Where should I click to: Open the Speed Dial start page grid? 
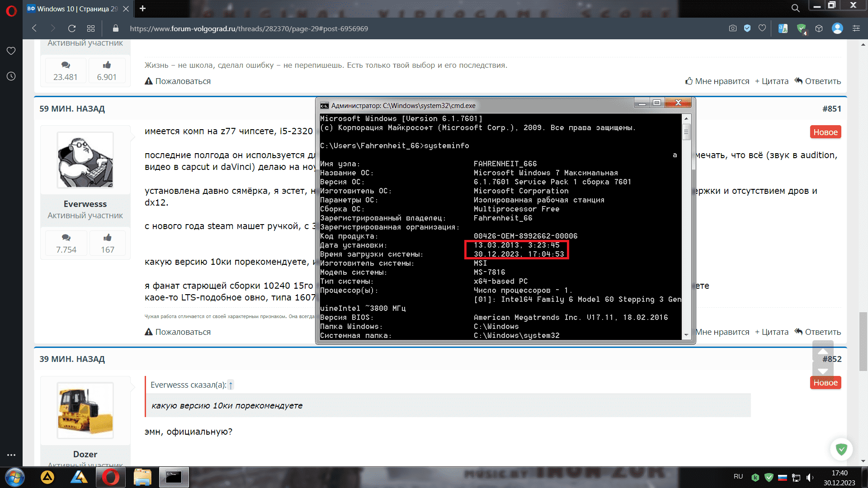coord(91,28)
